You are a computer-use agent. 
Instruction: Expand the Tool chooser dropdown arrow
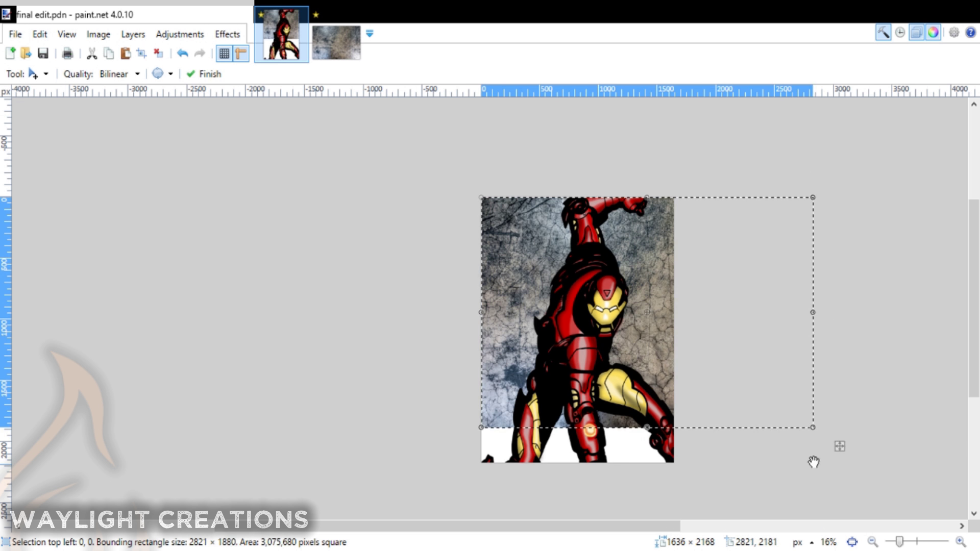point(46,74)
